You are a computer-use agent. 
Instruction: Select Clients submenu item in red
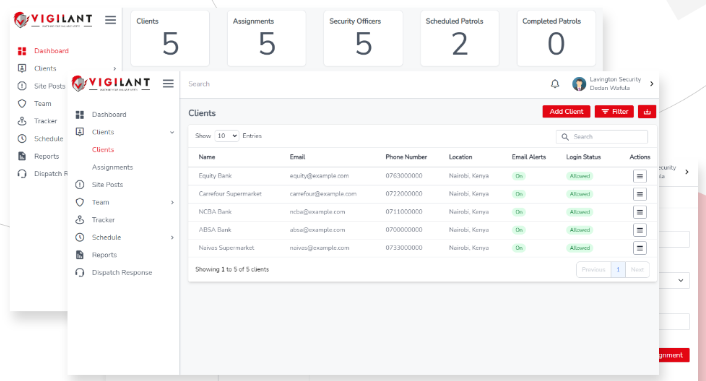click(103, 150)
